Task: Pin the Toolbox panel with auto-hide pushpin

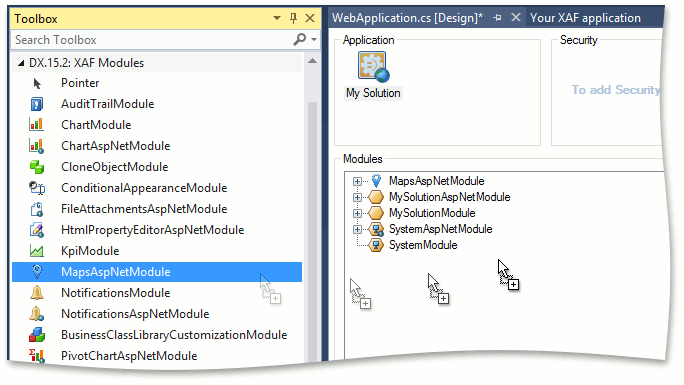Action: [294, 18]
